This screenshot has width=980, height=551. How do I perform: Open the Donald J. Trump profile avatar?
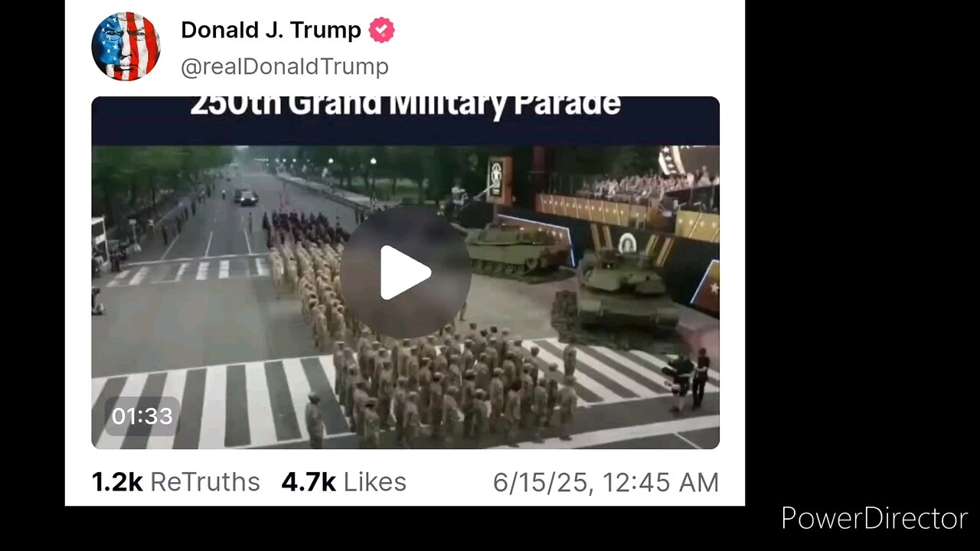[x=126, y=47]
